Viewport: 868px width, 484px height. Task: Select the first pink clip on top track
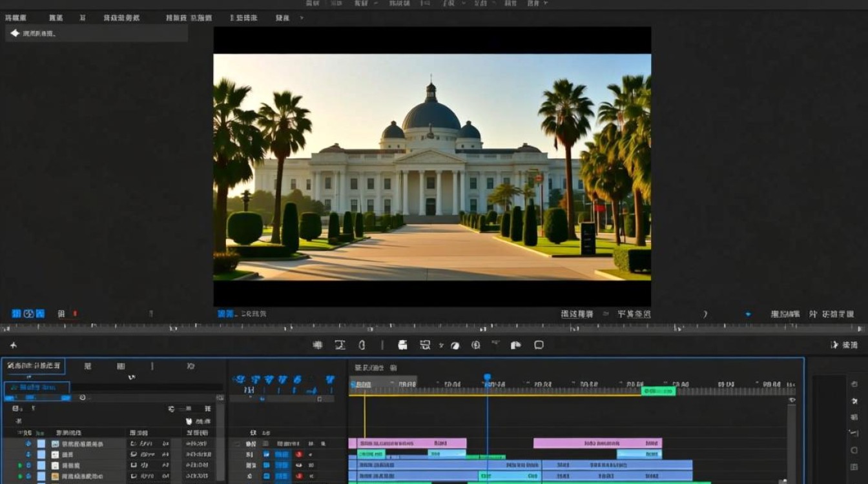pos(408,443)
